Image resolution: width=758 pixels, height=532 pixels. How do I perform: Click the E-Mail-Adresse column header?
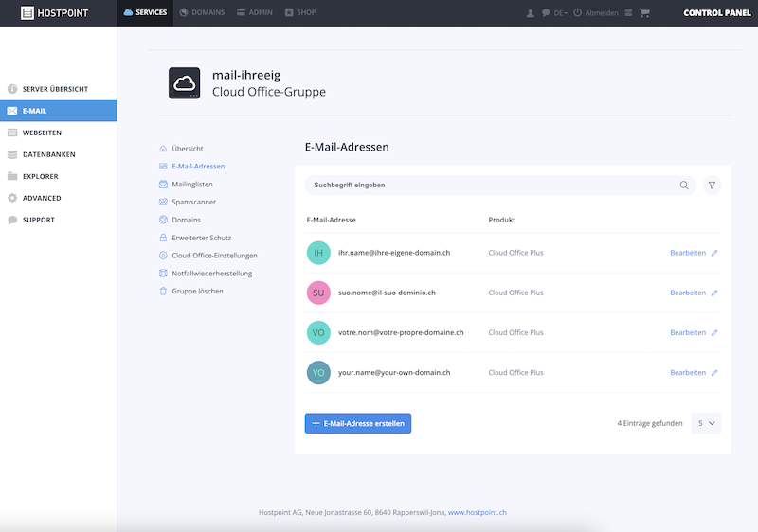[x=331, y=220]
